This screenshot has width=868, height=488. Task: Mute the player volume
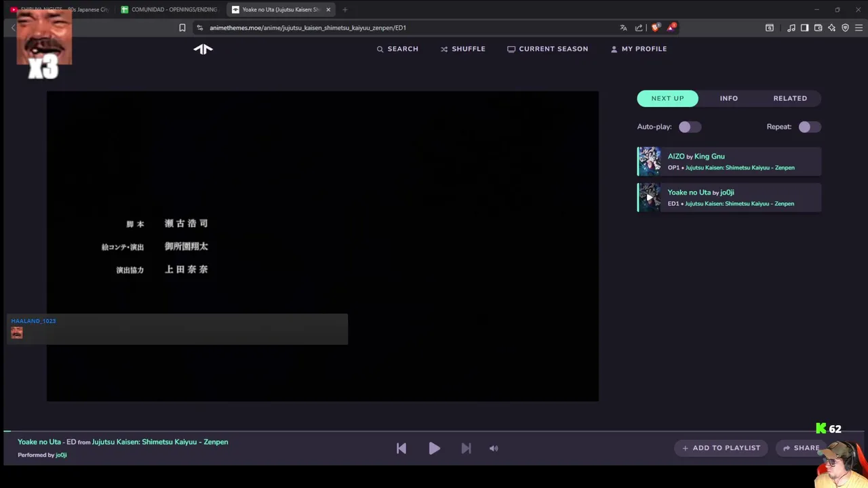[x=494, y=448]
